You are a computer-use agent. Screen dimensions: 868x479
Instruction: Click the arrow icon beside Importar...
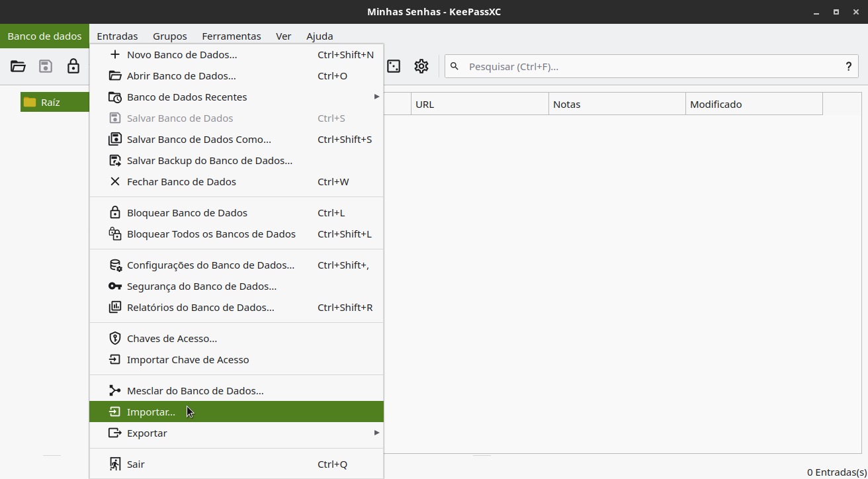115,412
